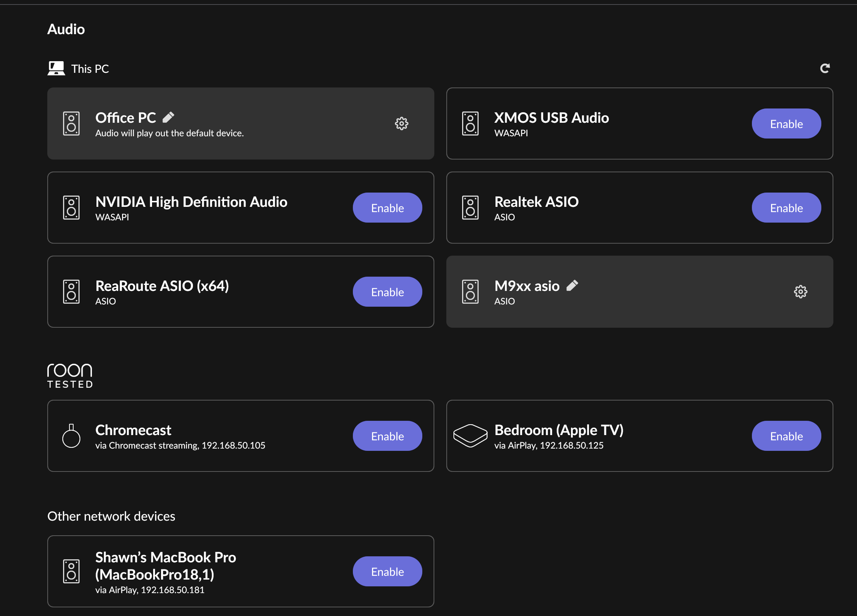This screenshot has width=857, height=616.
Task: Rename Office PC with pencil icon
Action: 169,117
